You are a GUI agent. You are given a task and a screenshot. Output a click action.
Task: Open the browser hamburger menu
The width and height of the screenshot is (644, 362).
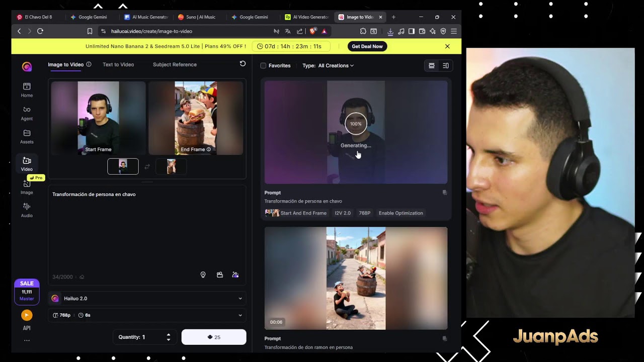click(x=454, y=31)
